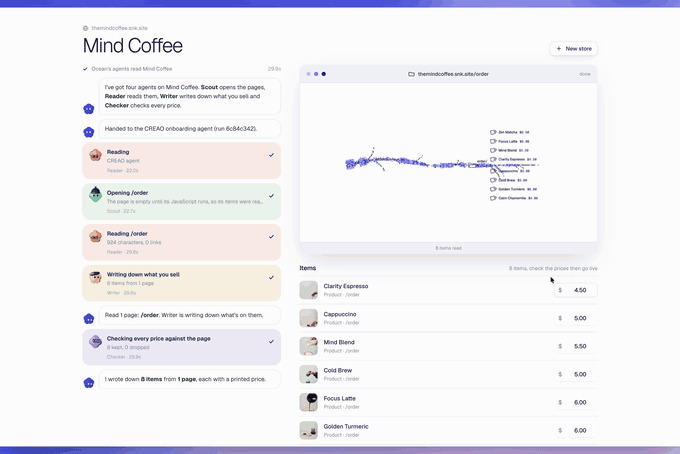Viewport: 680px width, 454px height.
Task: Click the 'Mind Coffee' page title
Action: pos(133,46)
